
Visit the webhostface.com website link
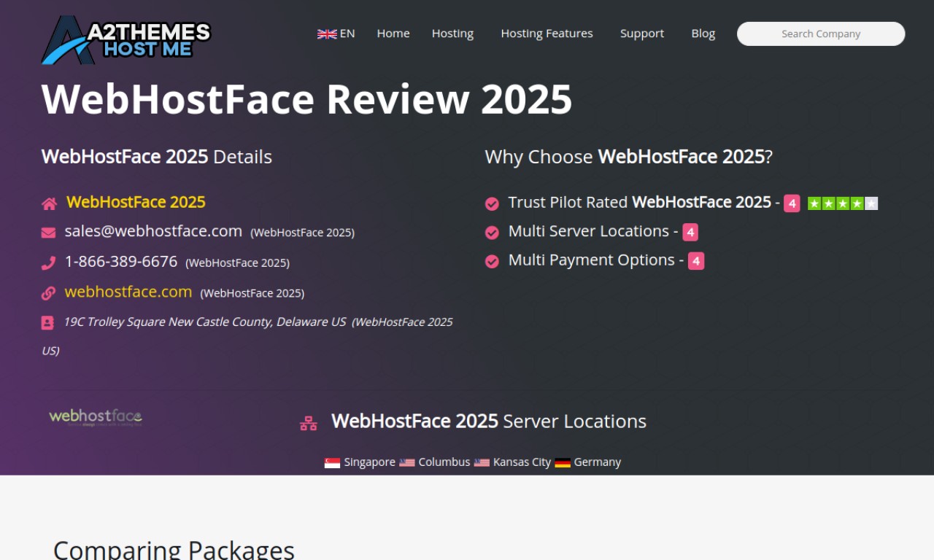point(128,292)
